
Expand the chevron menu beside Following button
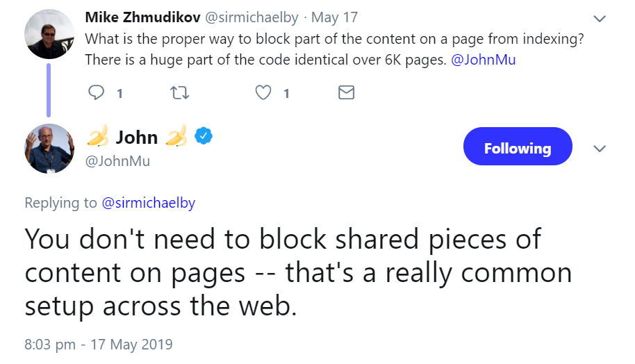pos(599,149)
